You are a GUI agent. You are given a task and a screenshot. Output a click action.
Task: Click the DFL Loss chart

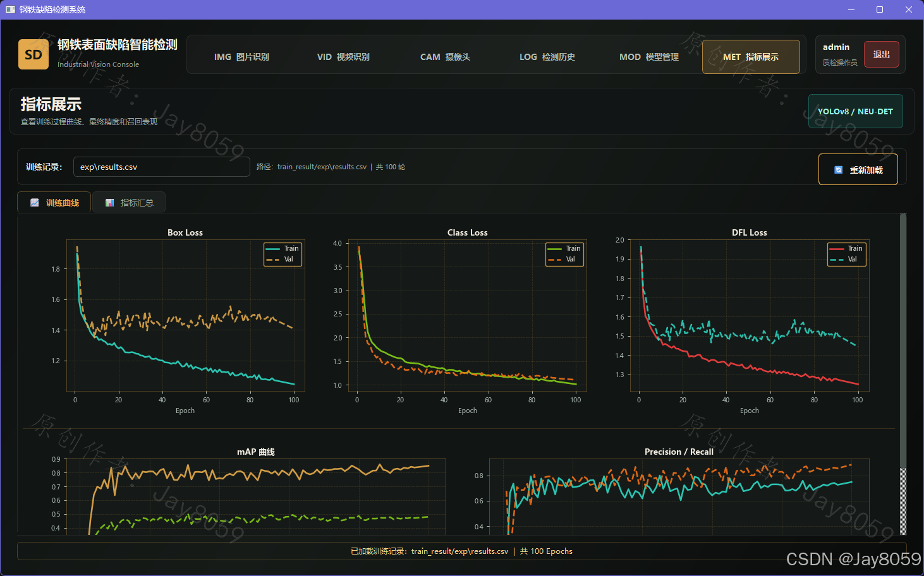(x=750, y=315)
